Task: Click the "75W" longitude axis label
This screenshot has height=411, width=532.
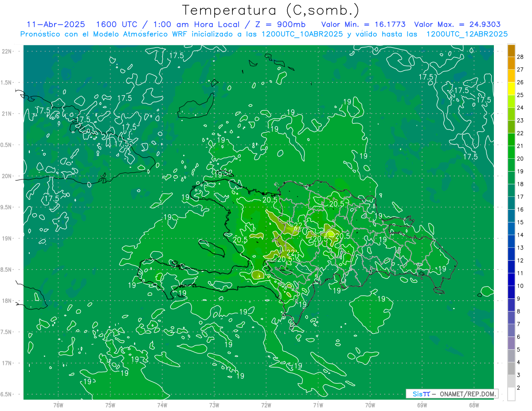Action: point(110,405)
